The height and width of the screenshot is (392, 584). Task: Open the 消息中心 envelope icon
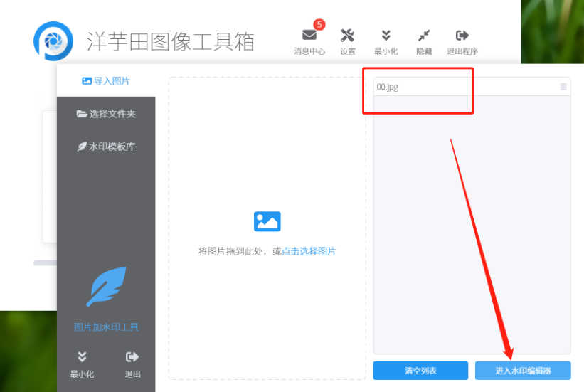pyautogui.click(x=309, y=36)
